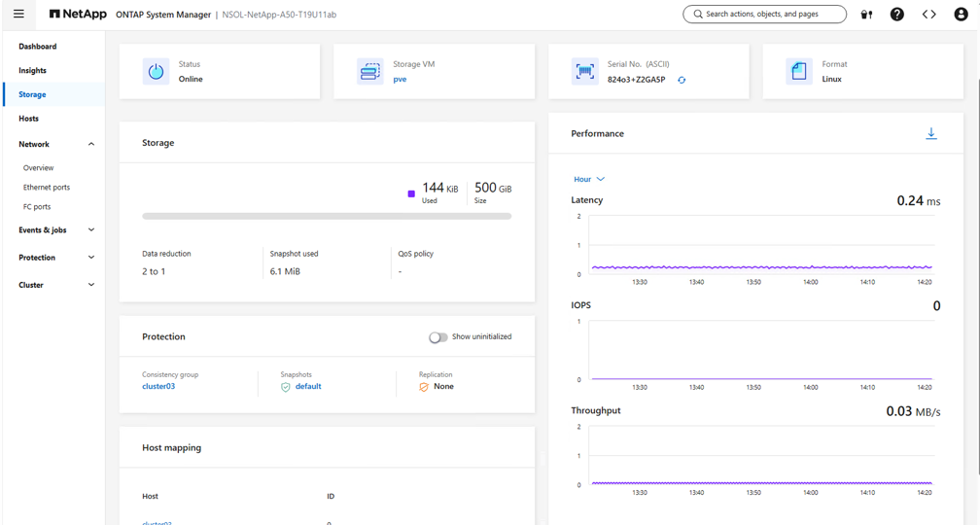Open the Hour time range dropdown
This screenshot has height=525, width=980.
[x=589, y=179]
